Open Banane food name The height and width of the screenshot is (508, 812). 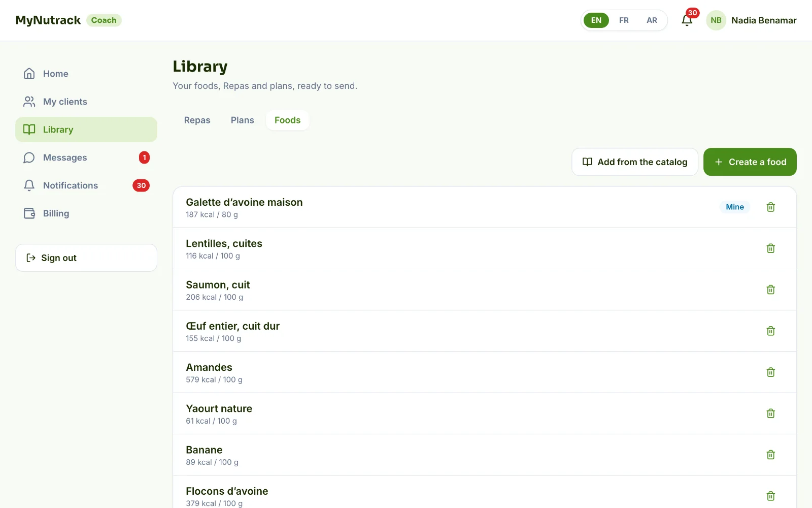coord(204,450)
